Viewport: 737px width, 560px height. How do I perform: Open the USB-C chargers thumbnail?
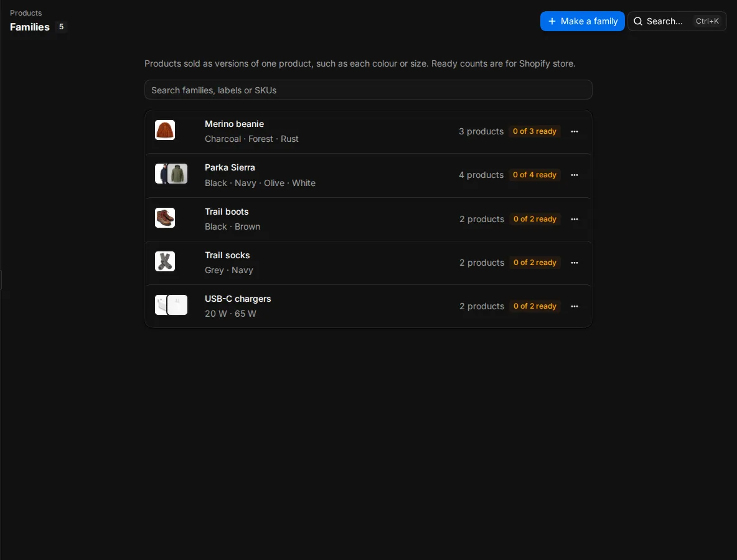pos(171,305)
